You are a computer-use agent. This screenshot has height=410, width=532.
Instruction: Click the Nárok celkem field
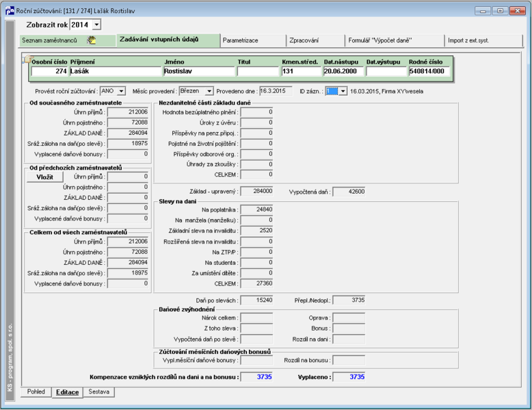click(256, 318)
